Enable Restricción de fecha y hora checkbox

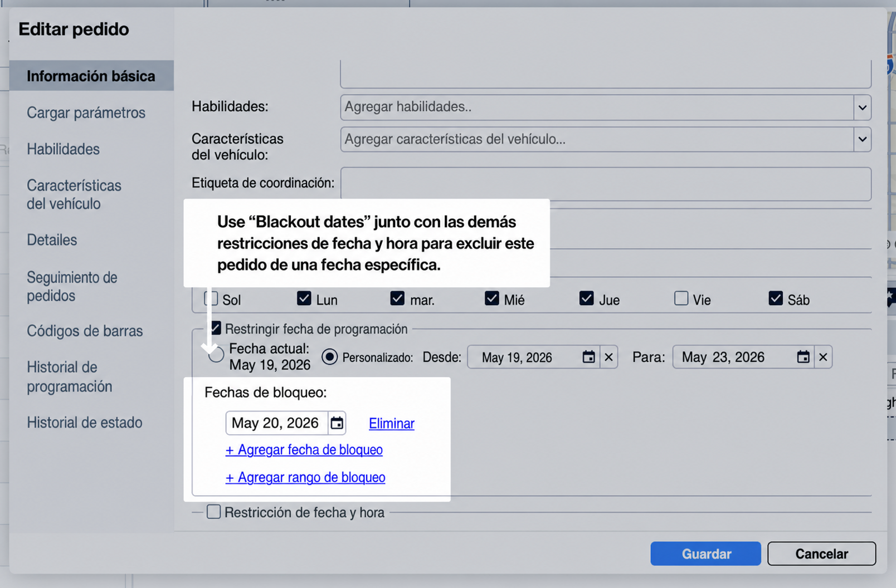tap(213, 512)
